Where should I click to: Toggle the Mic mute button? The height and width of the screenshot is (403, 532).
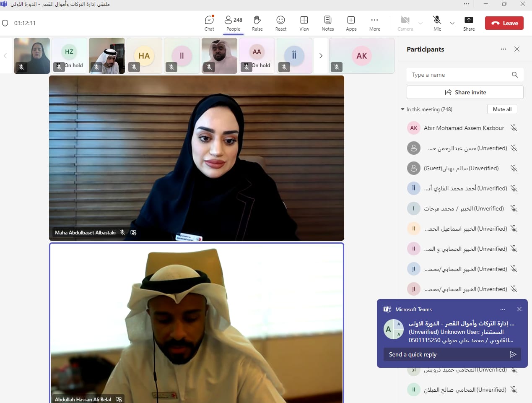coord(437,23)
